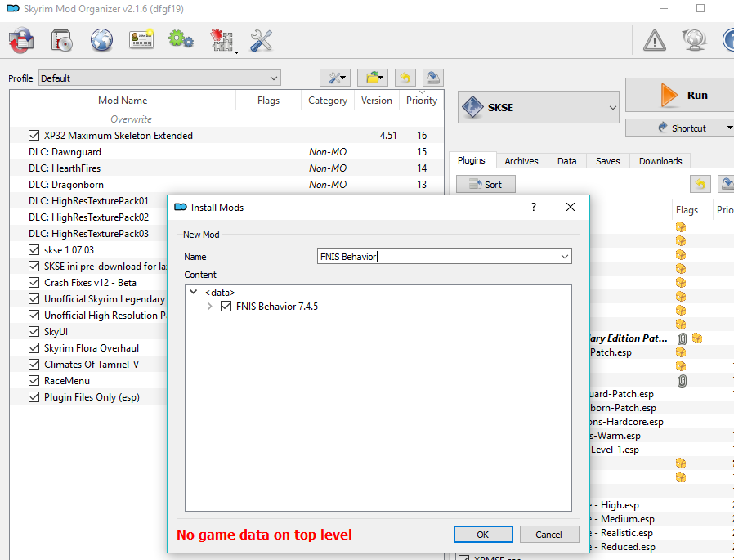This screenshot has width=734, height=560.
Task: Sort mods by Category column header
Action: [328, 101]
